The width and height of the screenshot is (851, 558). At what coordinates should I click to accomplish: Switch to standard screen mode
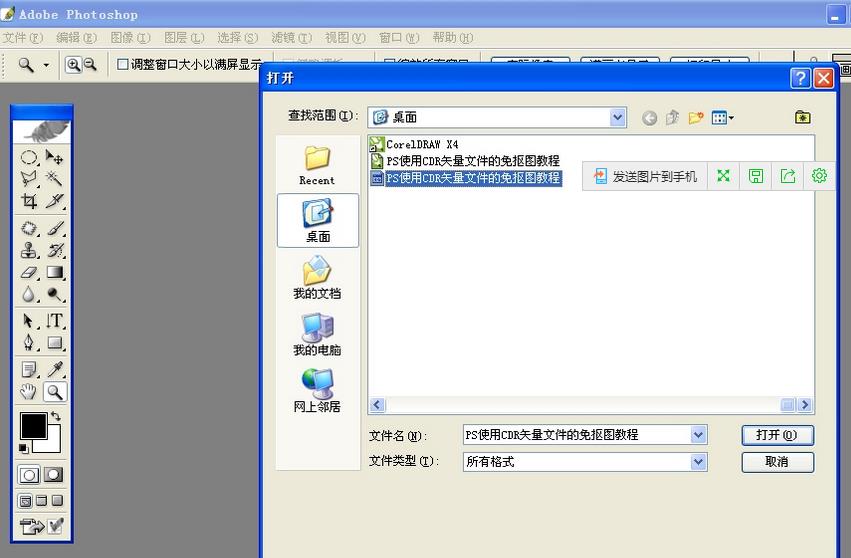pyautogui.click(x=25, y=501)
